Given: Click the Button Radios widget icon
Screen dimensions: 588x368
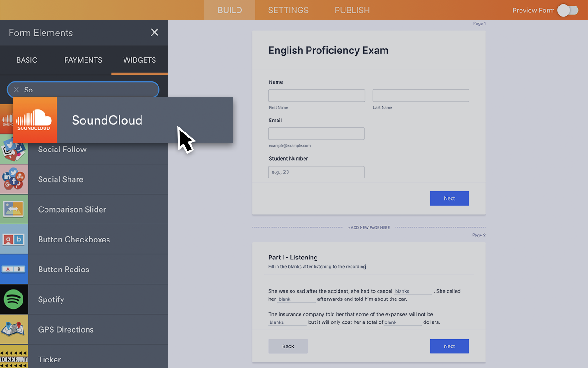Looking at the screenshot, I should click(x=14, y=269).
